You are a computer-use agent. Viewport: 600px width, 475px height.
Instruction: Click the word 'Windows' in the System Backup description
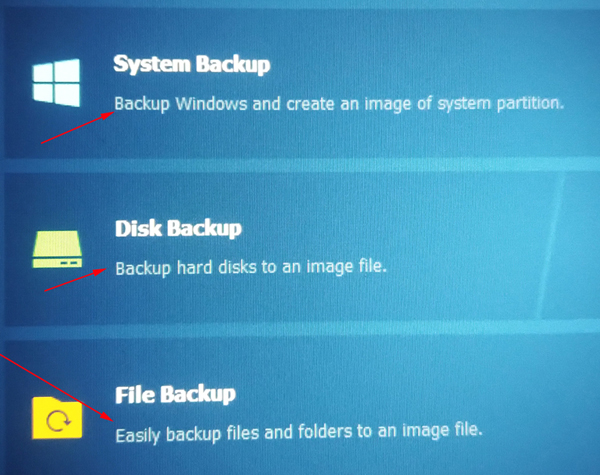pyautogui.click(x=211, y=104)
